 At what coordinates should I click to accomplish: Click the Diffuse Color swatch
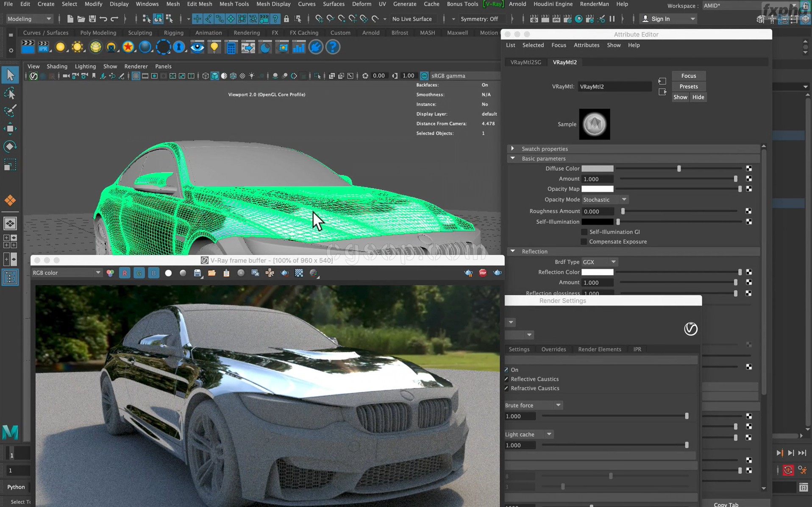pyautogui.click(x=597, y=168)
